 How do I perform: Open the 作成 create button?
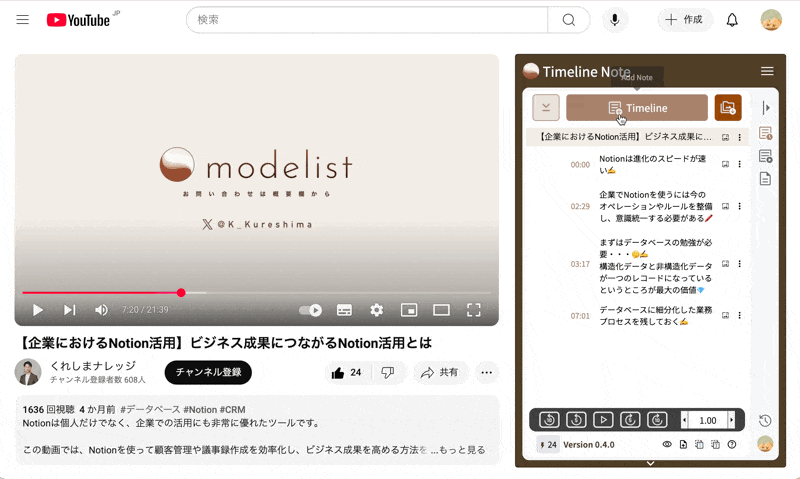pos(684,20)
